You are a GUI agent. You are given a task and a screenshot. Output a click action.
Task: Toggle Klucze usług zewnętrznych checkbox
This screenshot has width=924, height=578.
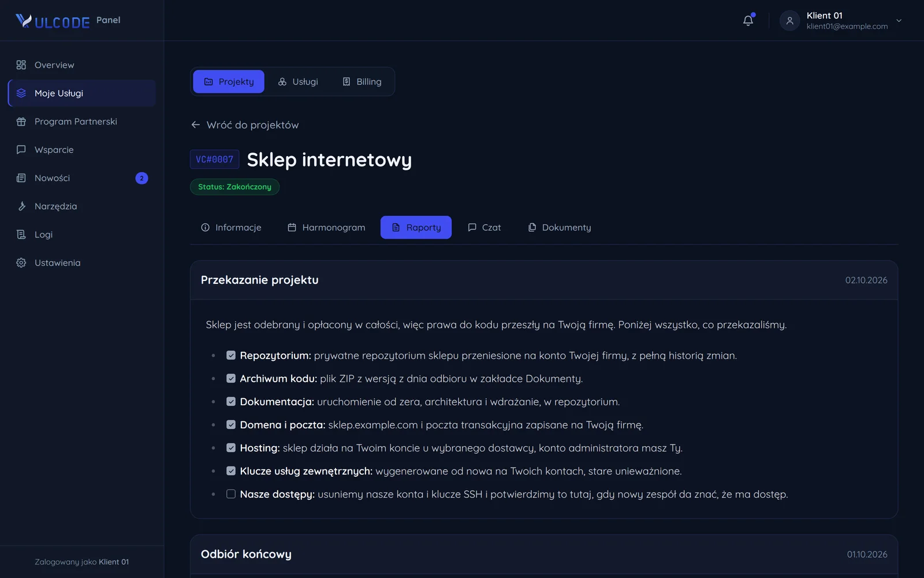point(231,471)
